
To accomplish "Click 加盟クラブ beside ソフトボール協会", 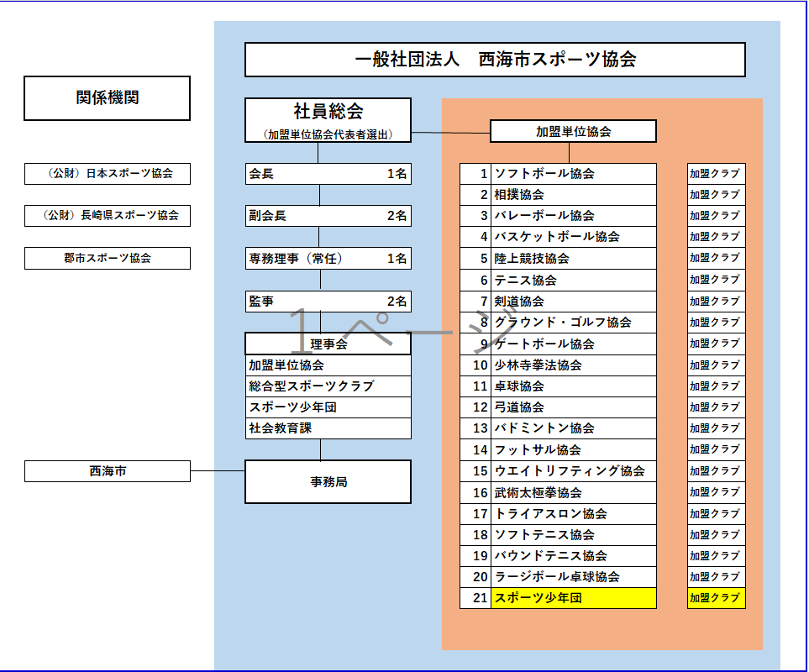I will point(716,174).
